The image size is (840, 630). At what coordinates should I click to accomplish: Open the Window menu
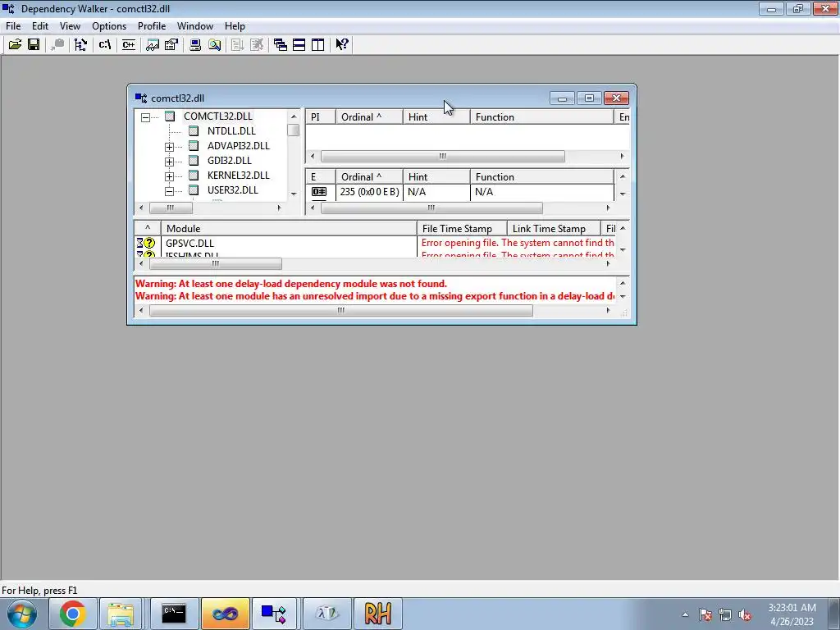tap(195, 25)
